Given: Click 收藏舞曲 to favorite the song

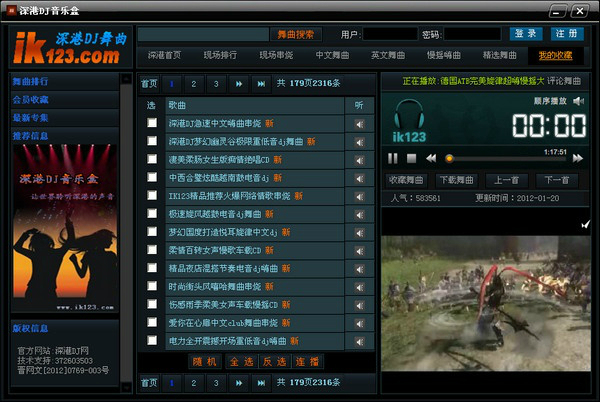Looking at the screenshot, I should [406, 180].
